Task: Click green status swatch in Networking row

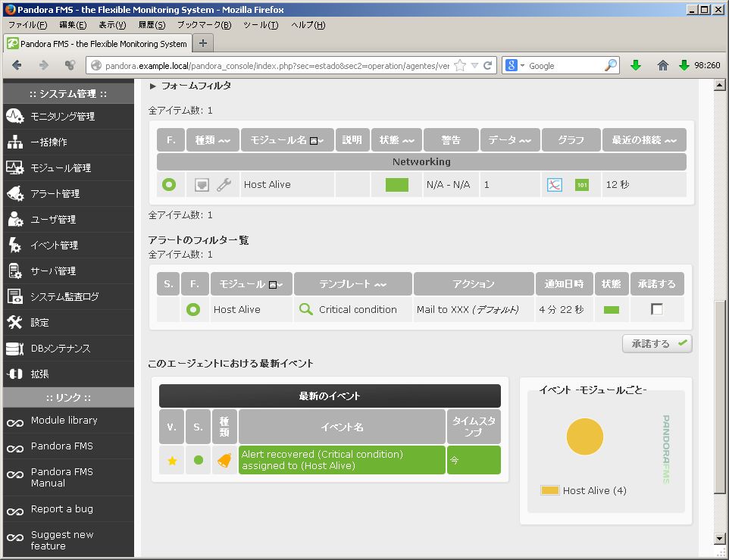Action: pos(396,185)
